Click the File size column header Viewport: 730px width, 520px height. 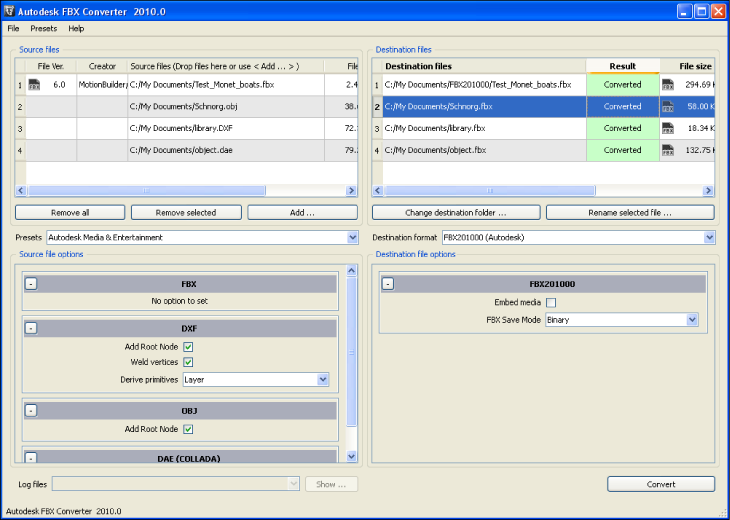(688, 66)
